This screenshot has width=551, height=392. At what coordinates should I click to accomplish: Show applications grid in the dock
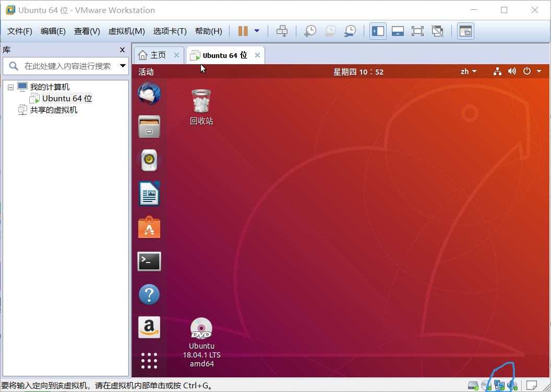tap(149, 360)
